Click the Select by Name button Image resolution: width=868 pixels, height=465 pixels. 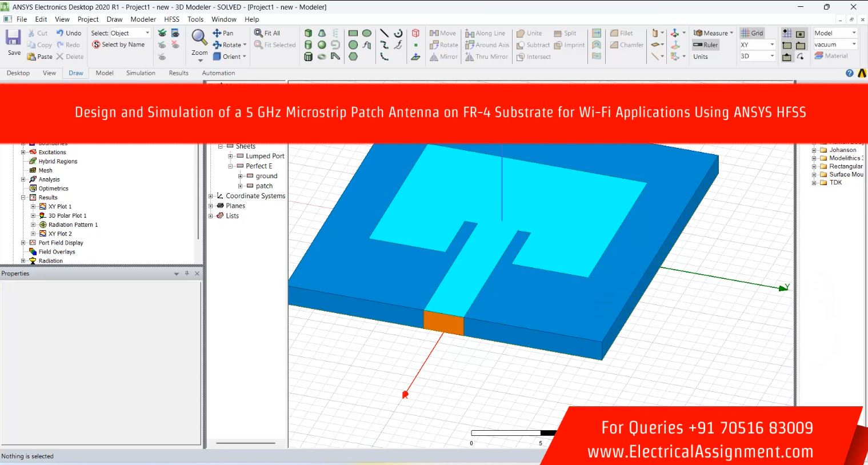118,45
